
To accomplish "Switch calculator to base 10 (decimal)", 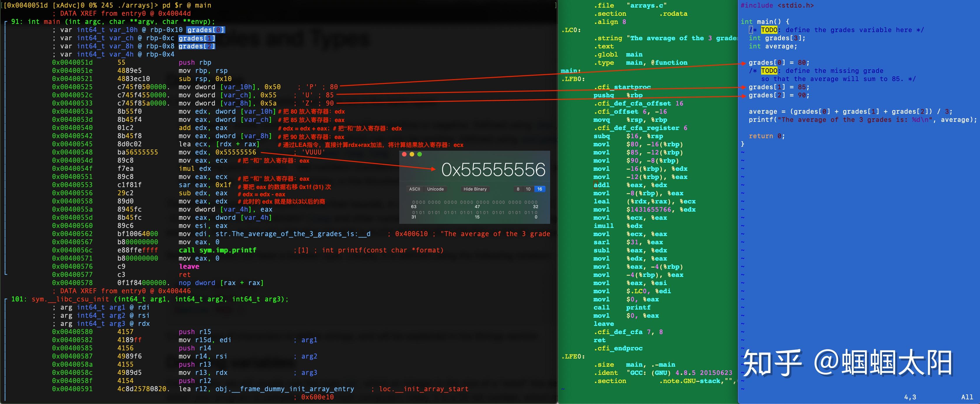I will click(528, 189).
